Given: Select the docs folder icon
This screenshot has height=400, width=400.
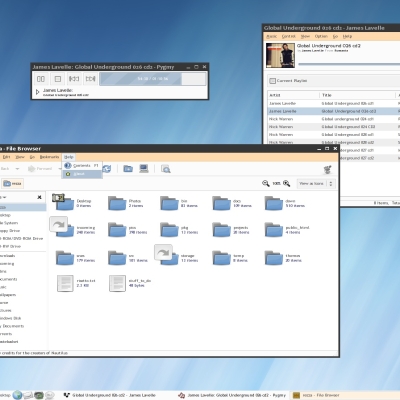Looking at the screenshot, I should (x=221, y=203).
